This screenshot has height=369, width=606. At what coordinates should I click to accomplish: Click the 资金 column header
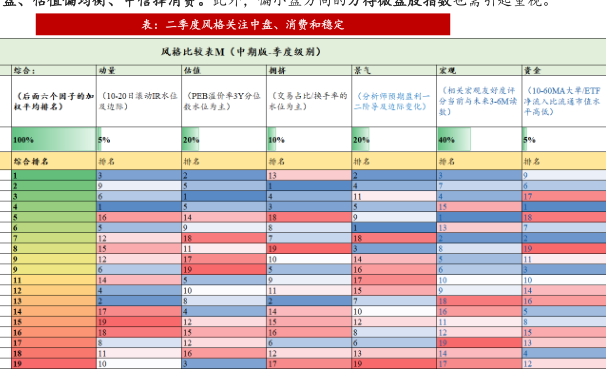564,70
